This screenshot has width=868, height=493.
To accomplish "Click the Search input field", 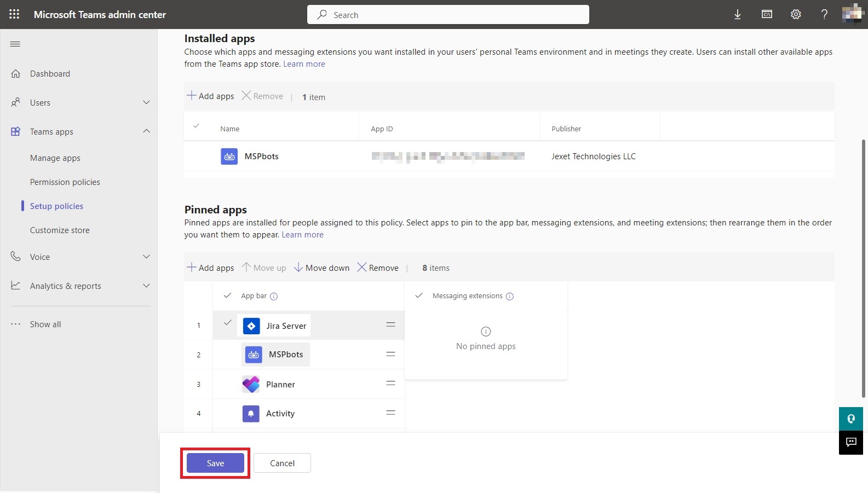I will tap(448, 15).
